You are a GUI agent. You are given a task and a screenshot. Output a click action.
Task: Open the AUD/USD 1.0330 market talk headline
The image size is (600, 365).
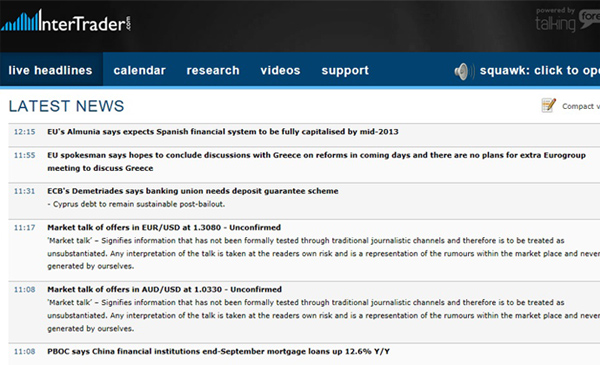[x=165, y=289]
